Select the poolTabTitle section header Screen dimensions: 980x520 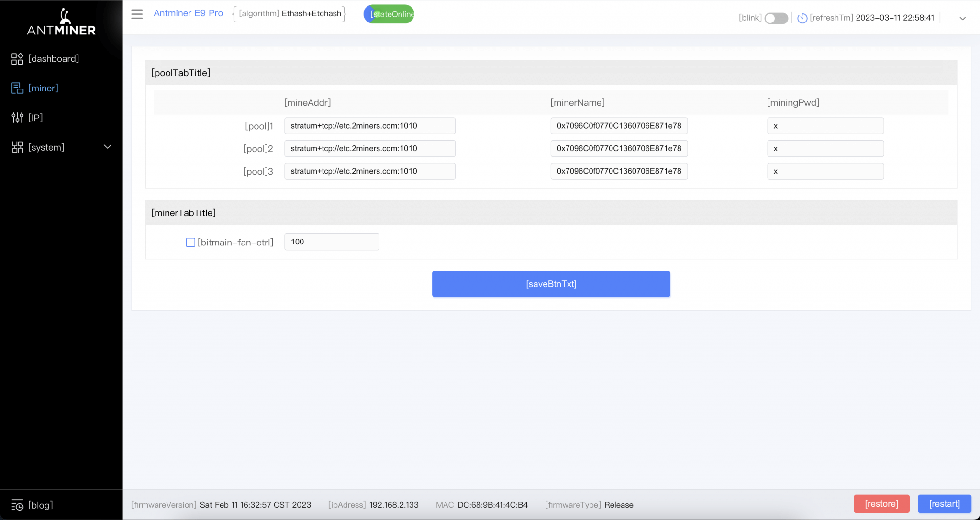tap(181, 73)
